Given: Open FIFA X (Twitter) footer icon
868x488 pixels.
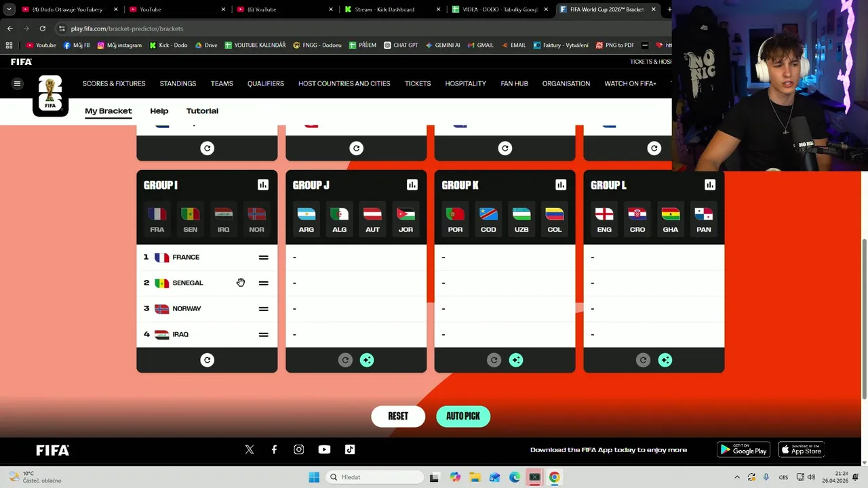Looking at the screenshot, I should pos(250,449).
